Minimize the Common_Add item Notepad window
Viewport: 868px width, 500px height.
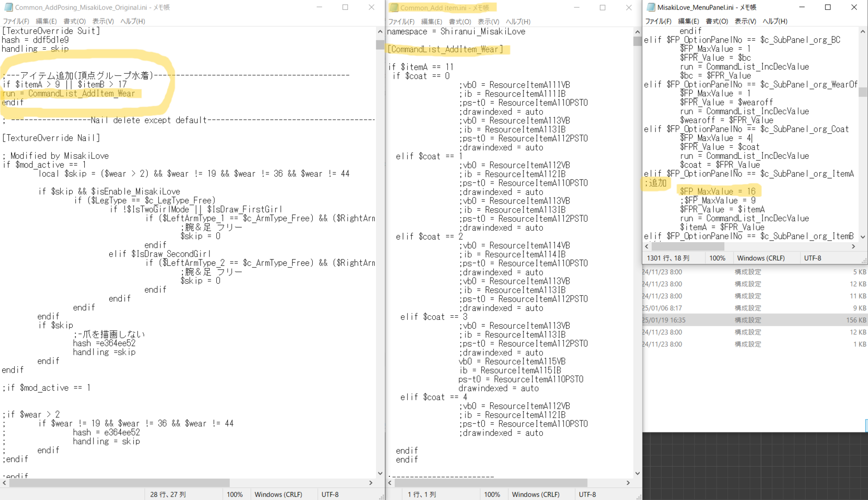pyautogui.click(x=576, y=7)
